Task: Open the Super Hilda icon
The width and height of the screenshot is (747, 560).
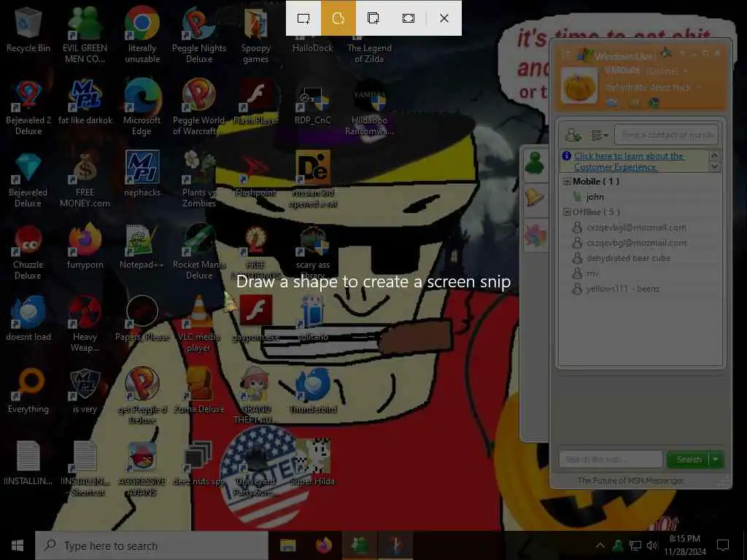Action: [x=312, y=463]
